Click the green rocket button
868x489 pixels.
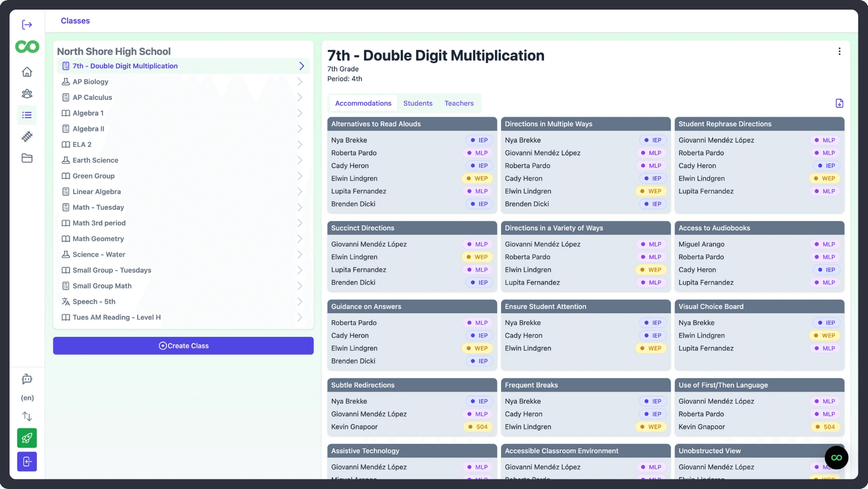coord(27,438)
